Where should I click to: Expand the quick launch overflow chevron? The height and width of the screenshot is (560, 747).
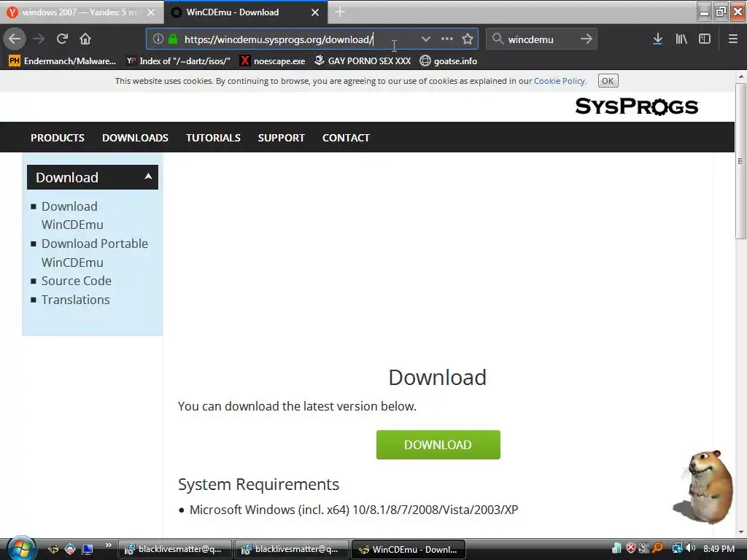[108, 545]
